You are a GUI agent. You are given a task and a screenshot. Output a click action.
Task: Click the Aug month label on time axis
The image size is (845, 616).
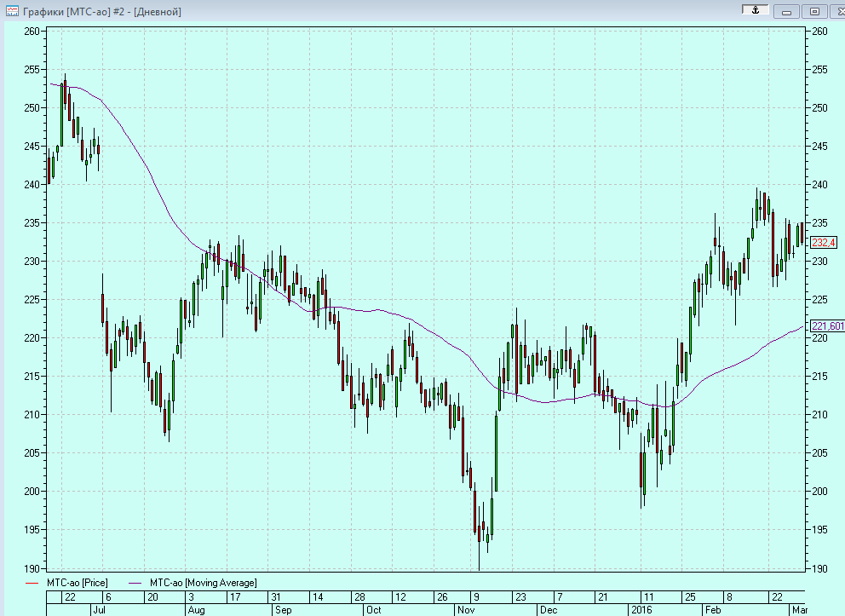tap(196, 610)
